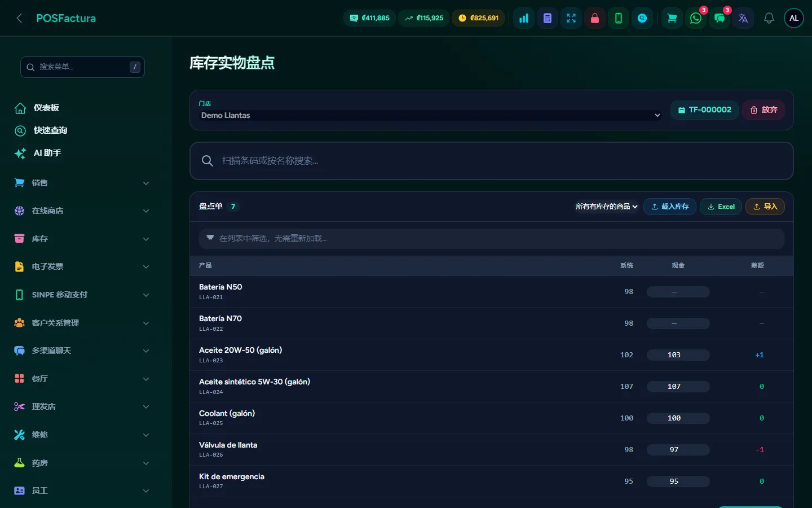Image resolution: width=812 pixels, height=508 pixels.
Task: Open the bar chart statistics icon
Action: [x=524, y=18]
